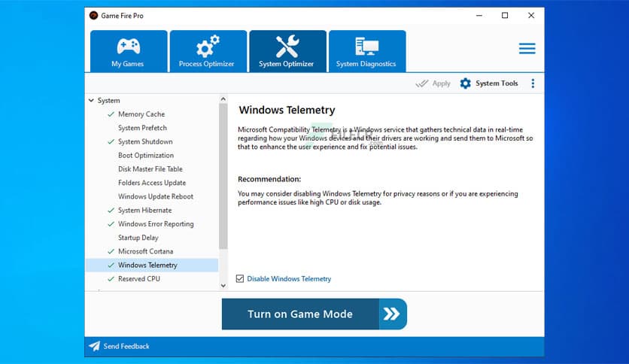This screenshot has width=629, height=364.
Task: Click the Apply button
Action: tap(433, 83)
